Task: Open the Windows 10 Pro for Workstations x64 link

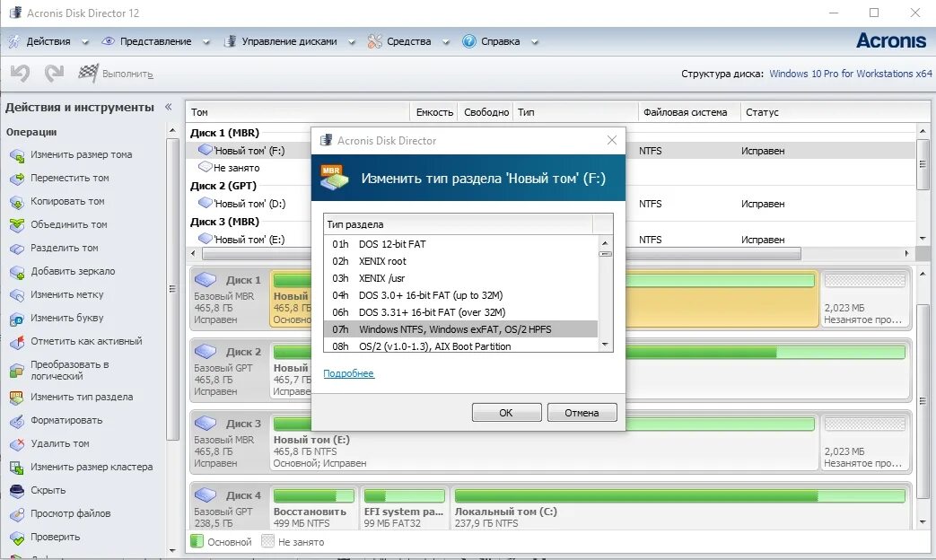Action: pyautogui.click(x=850, y=74)
